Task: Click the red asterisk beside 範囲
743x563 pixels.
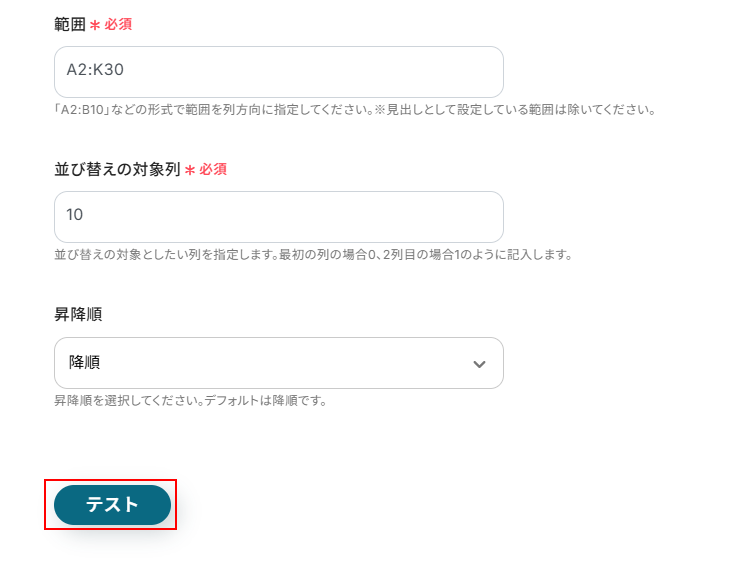Action: click(95, 25)
